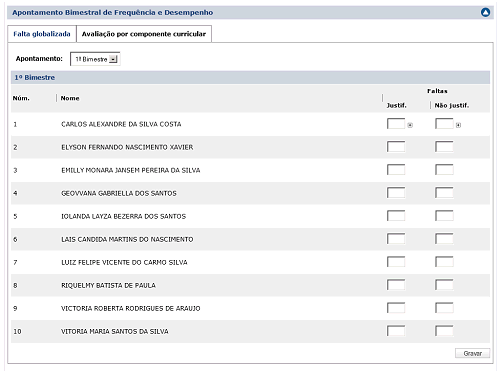Click Justif. field for Victoria Roberta
Image resolution: width=504 pixels, height=373 pixels.
[396, 308]
